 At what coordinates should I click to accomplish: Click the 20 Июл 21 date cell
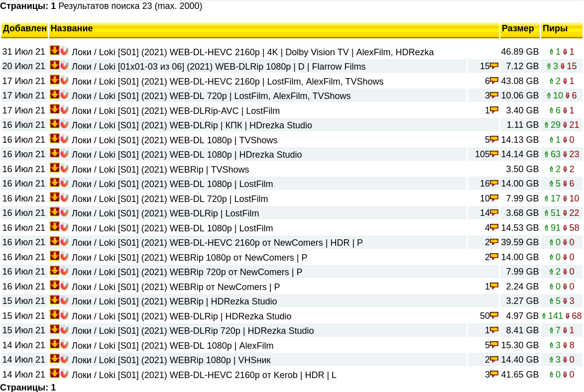coord(24,66)
